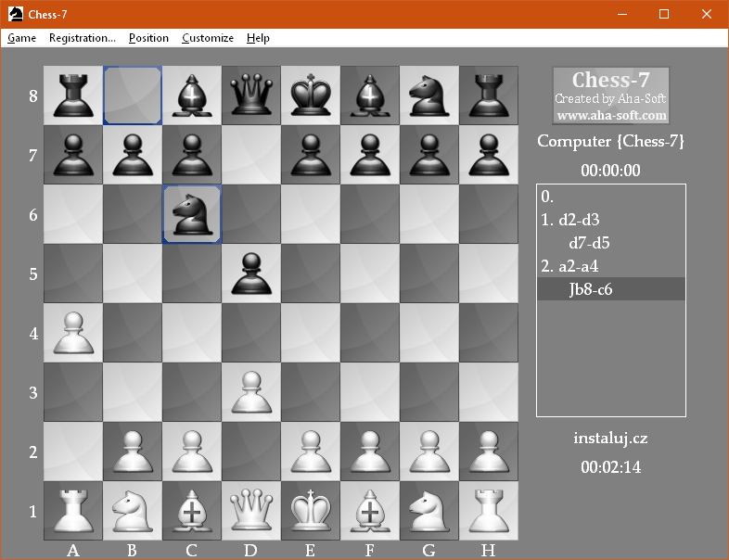Select the white pawn on H2
Image resolution: width=729 pixels, height=560 pixels.
pyautogui.click(x=489, y=452)
